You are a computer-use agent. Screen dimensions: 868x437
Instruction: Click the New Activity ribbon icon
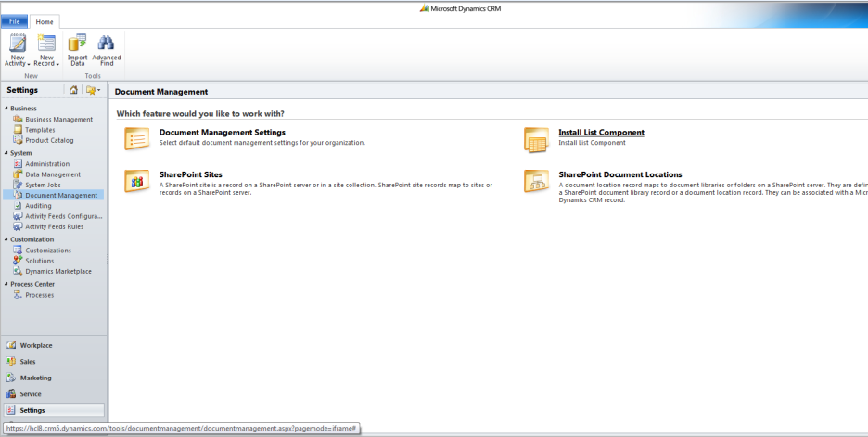coord(18,44)
